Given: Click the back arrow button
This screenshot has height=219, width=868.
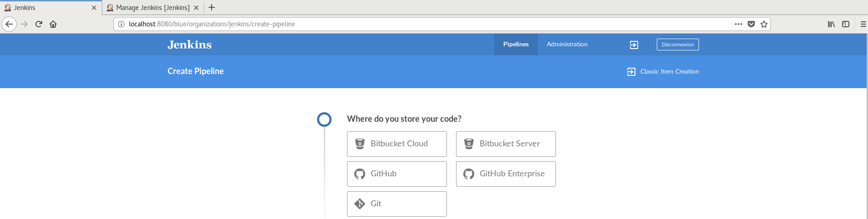Looking at the screenshot, I should click(x=9, y=24).
